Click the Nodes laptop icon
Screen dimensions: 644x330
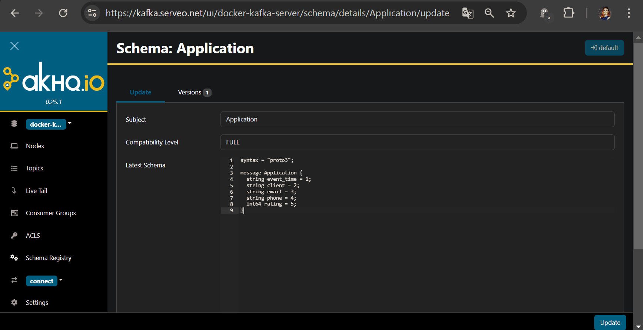pyautogui.click(x=14, y=146)
